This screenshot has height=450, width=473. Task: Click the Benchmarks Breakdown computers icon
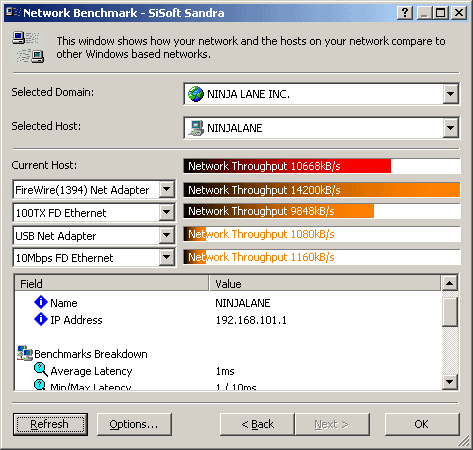coord(25,353)
